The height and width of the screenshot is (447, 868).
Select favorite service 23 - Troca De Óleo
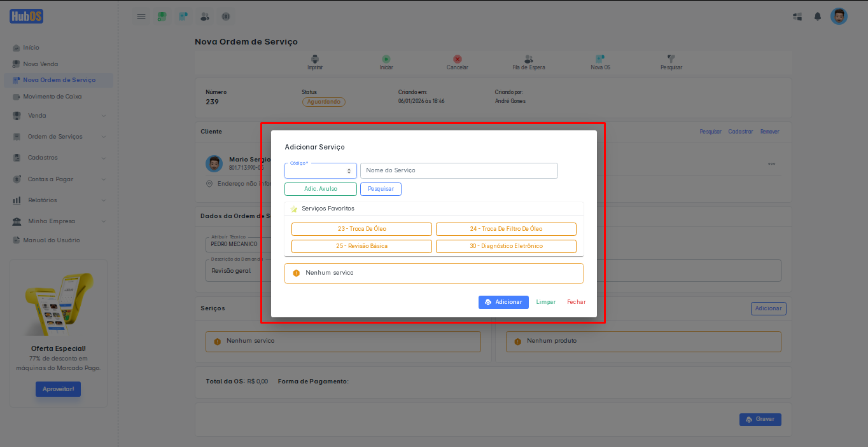(x=361, y=229)
